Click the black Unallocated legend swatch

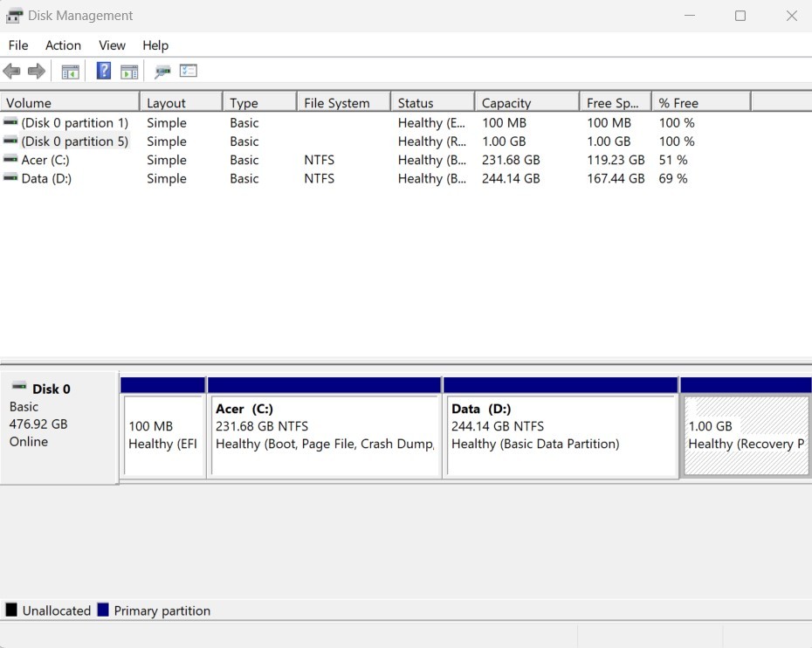click(11, 610)
